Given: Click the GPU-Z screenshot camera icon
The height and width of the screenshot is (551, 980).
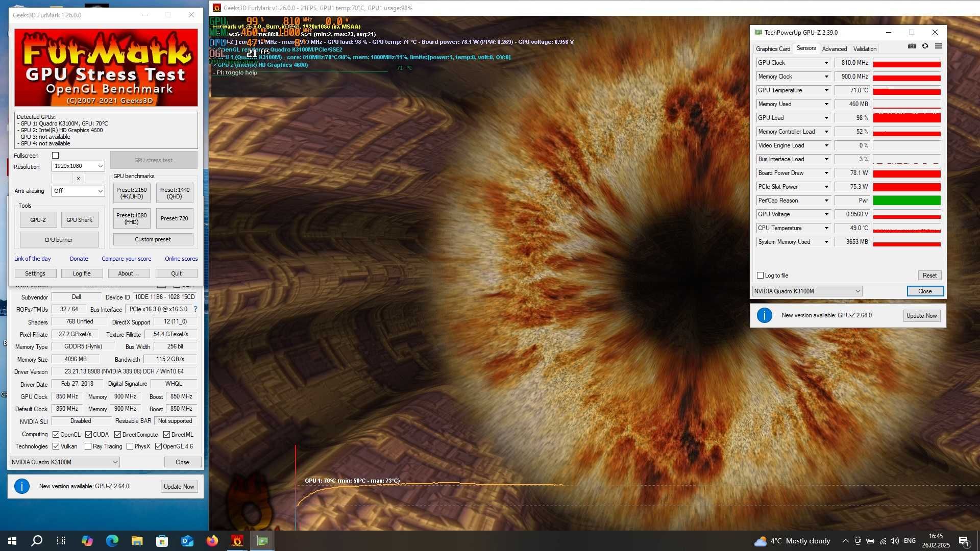Looking at the screenshot, I should click(912, 46).
